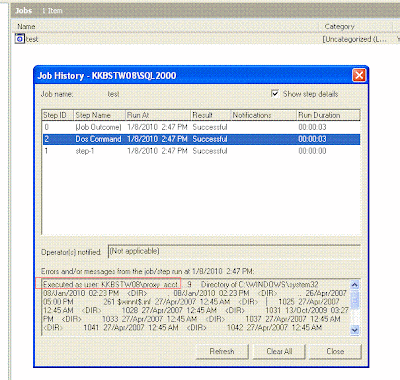This screenshot has width=400, height=380.
Task: Click the Clear All button
Action: point(279,351)
